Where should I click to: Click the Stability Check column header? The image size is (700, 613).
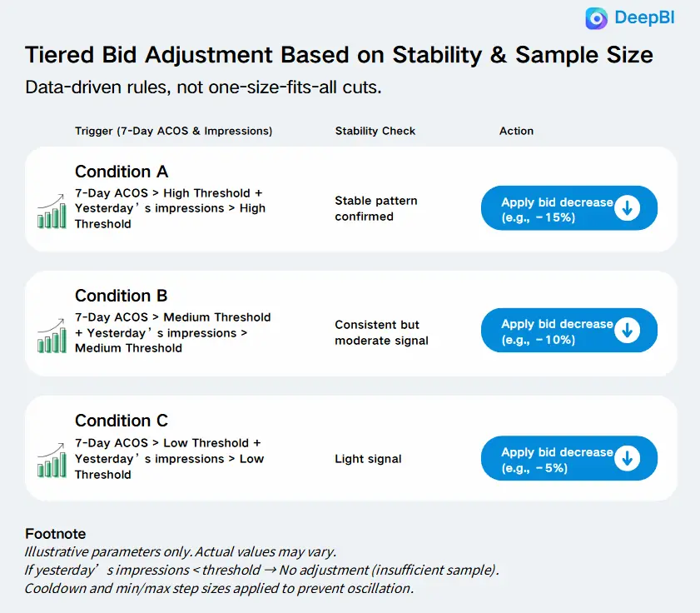coord(375,131)
